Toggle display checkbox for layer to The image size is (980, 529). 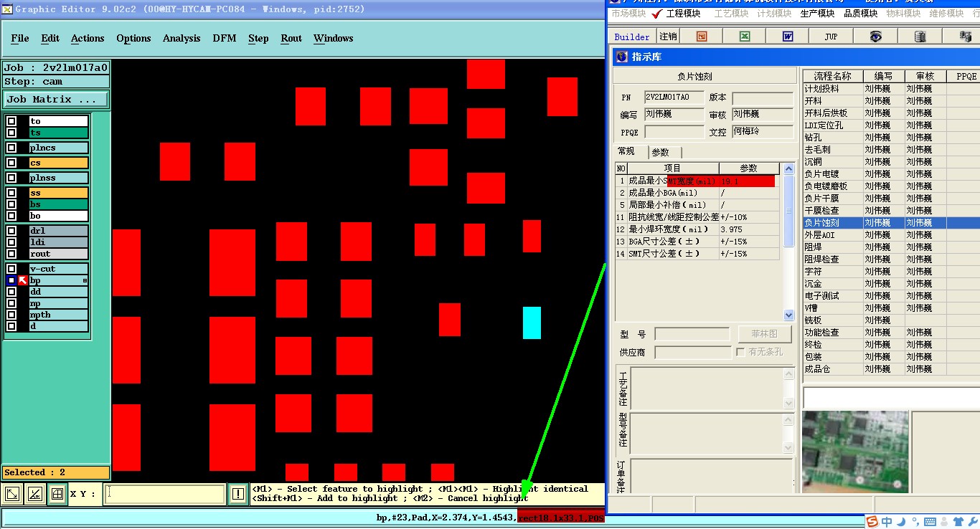click(11, 121)
